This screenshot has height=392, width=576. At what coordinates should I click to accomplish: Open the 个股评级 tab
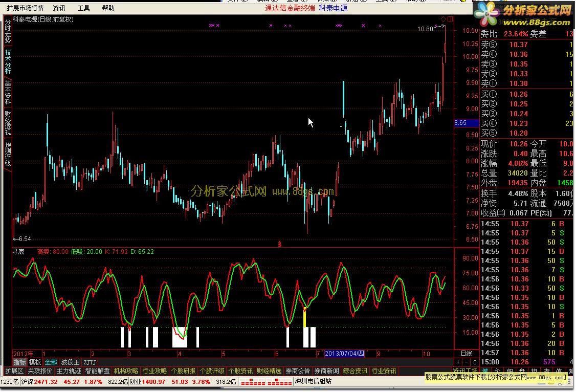[212, 371]
